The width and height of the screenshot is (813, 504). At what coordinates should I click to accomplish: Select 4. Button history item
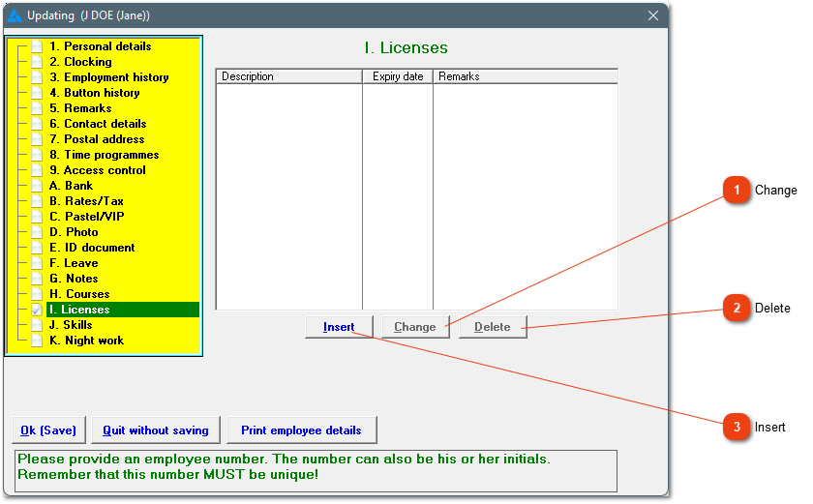tap(95, 93)
